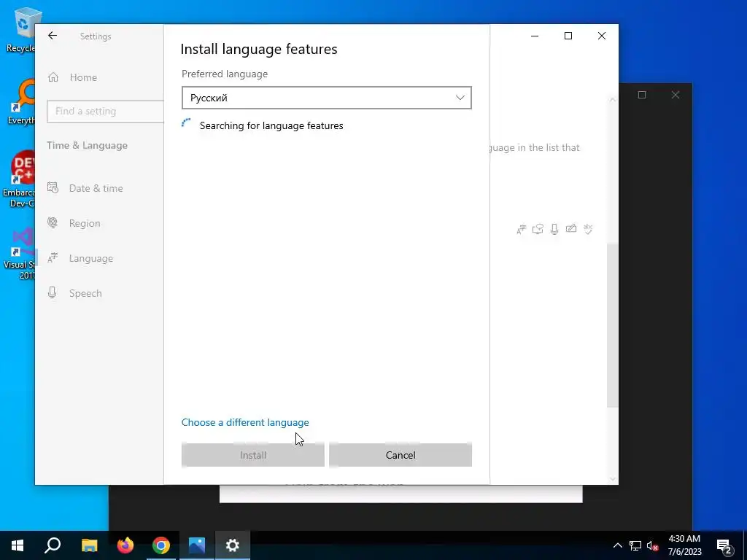Click the network tray icon
The width and height of the screenshot is (747, 560).
[635, 545]
